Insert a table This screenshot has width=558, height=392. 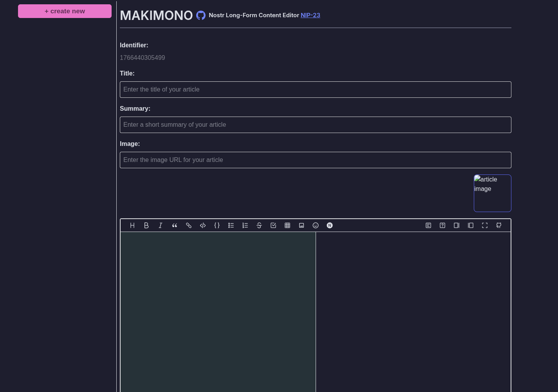tap(287, 225)
